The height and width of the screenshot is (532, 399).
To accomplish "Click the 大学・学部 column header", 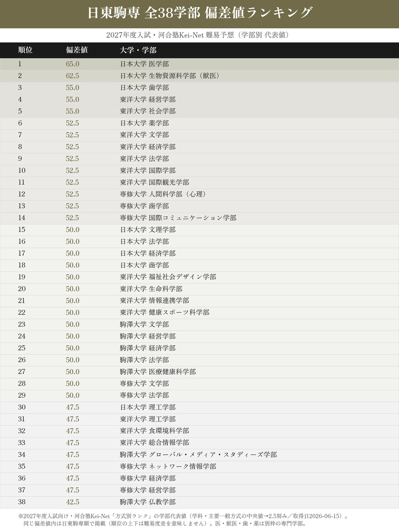I will [x=138, y=50].
